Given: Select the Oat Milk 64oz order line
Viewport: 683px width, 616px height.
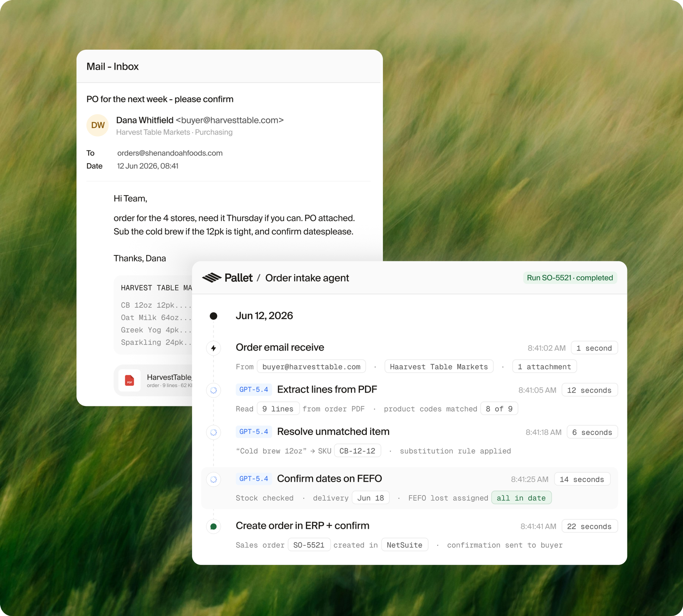Looking at the screenshot, I should point(156,318).
